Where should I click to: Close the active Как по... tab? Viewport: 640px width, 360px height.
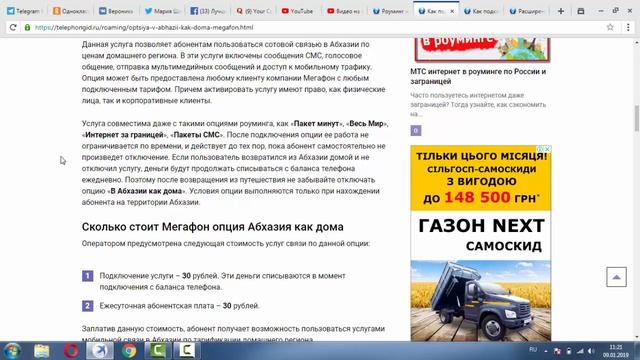452,11
